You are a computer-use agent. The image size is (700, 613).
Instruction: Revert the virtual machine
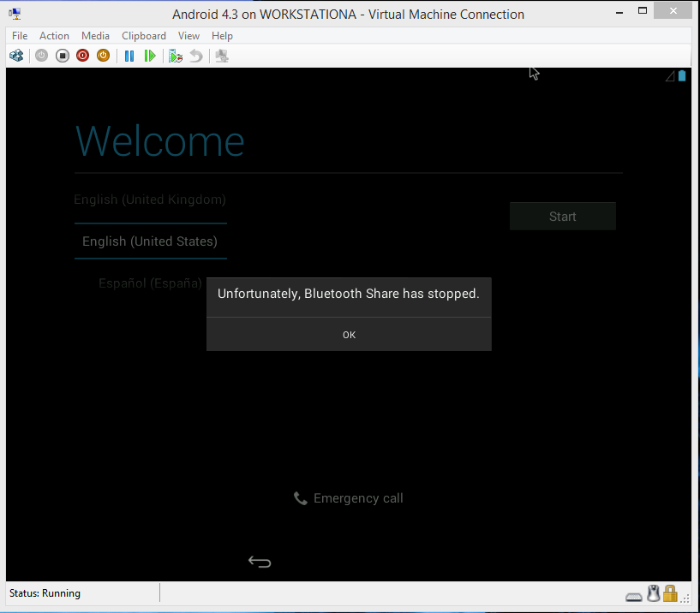(x=196, y=56)
